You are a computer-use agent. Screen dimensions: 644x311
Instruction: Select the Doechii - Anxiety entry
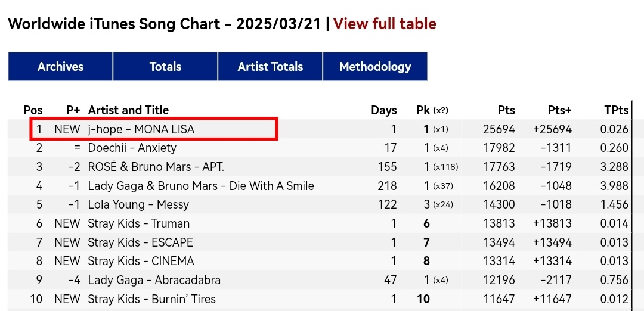click(132, 148)
